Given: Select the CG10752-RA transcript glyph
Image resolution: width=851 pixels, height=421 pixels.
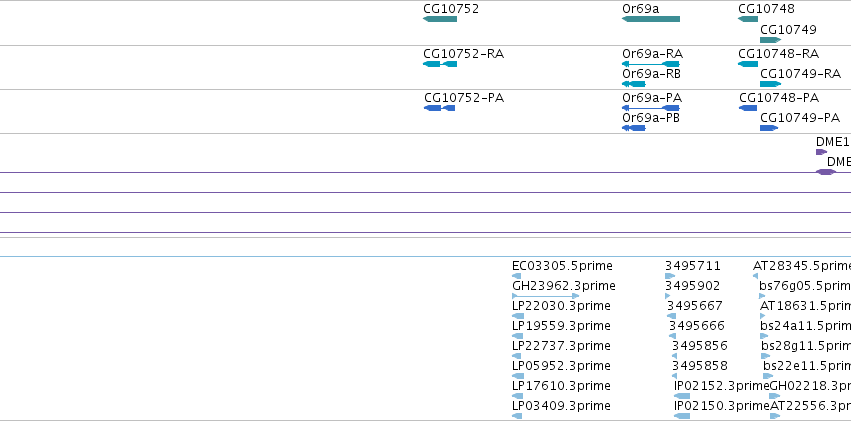Looking at the screenshot, I should click(x=440, y=64).
